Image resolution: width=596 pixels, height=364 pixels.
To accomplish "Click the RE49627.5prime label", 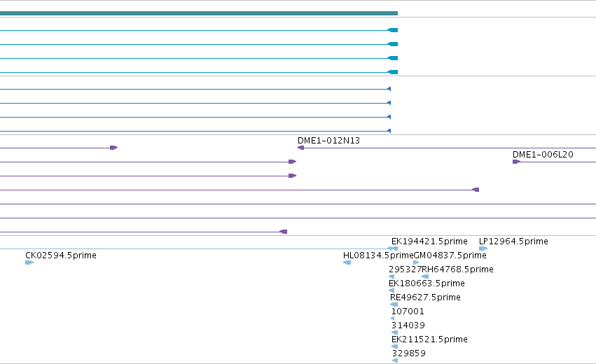I will click(x=425, y=297).
